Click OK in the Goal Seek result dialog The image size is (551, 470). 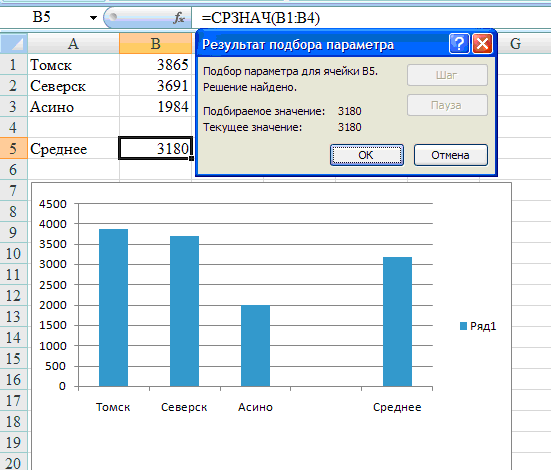click(367, 155)
